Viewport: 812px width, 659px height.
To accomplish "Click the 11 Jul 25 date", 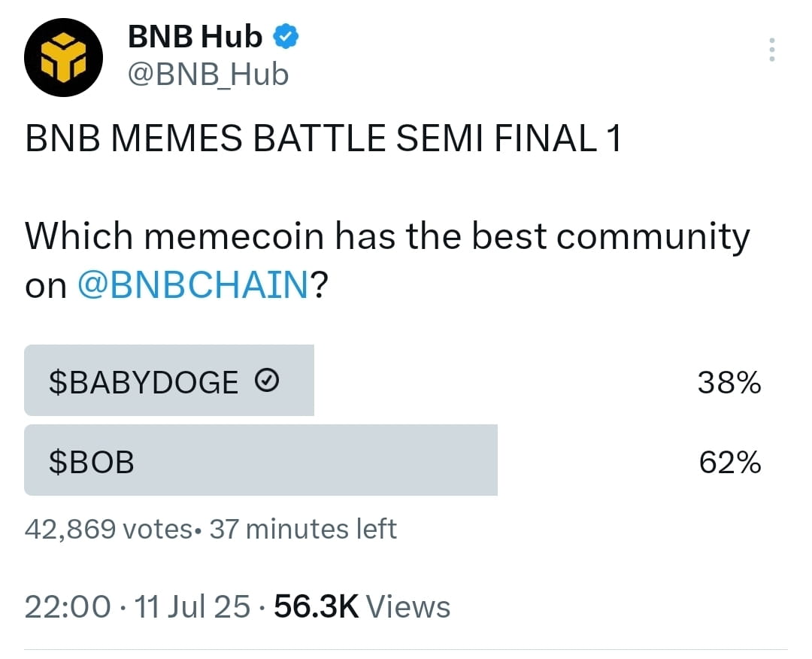I will pos(192,606).
